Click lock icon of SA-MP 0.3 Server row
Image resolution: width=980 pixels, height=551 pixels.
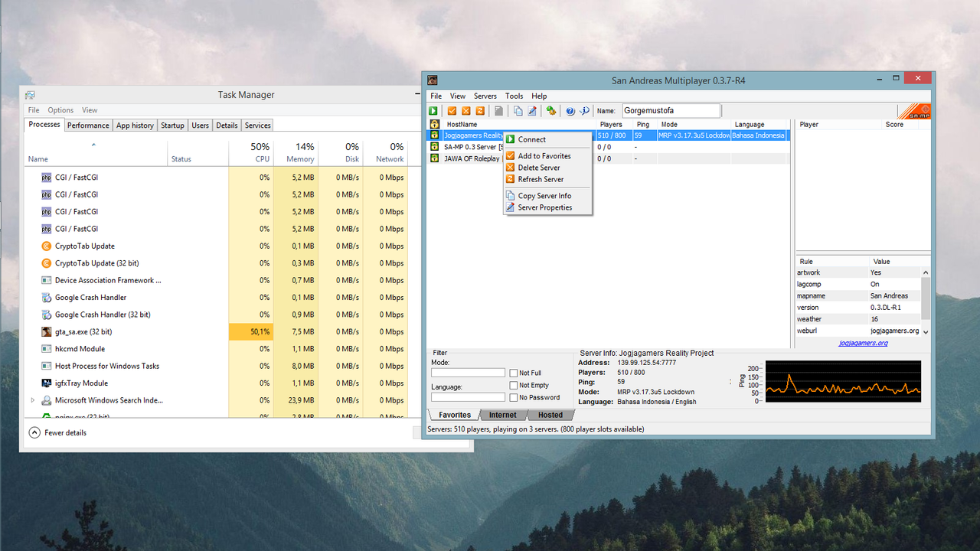point(434,147)
